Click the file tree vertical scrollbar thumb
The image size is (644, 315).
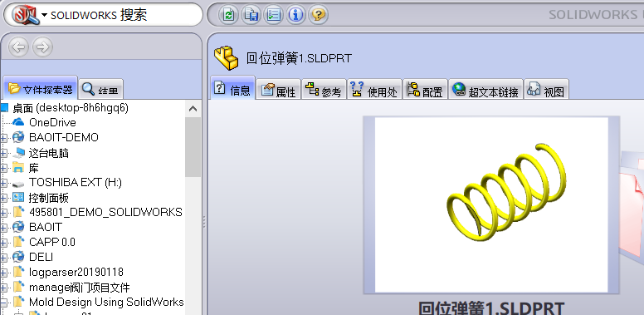point(193,147)
